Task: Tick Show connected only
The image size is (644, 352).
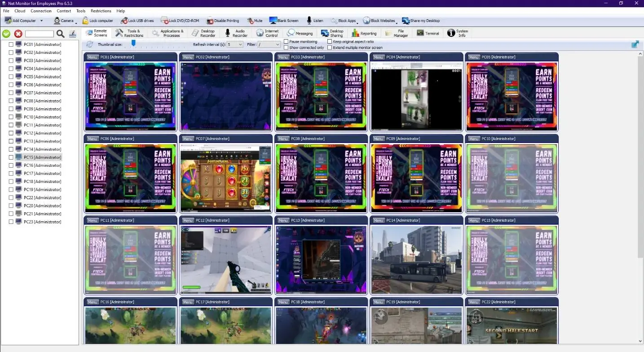Action: [x=286, y=48]
